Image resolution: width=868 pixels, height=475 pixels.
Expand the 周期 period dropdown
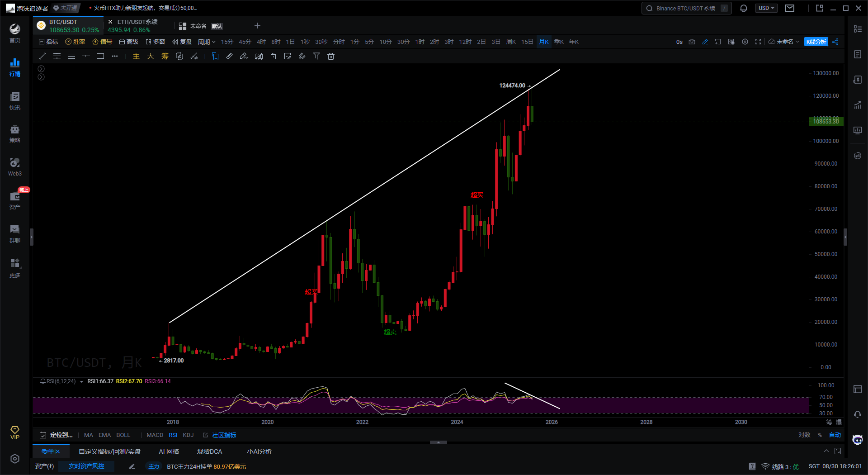pyautogui.click(x=206, y=42)
